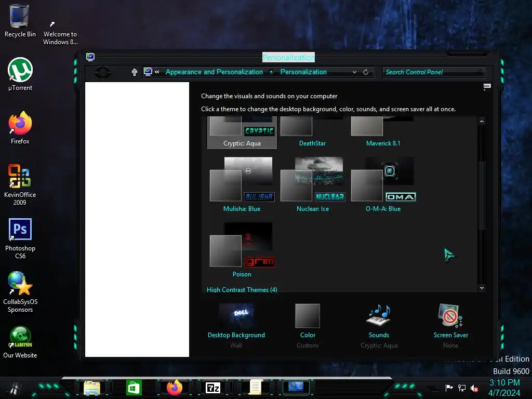Open the Color custom swatch
532x399 pixels.
coord(308,316)
